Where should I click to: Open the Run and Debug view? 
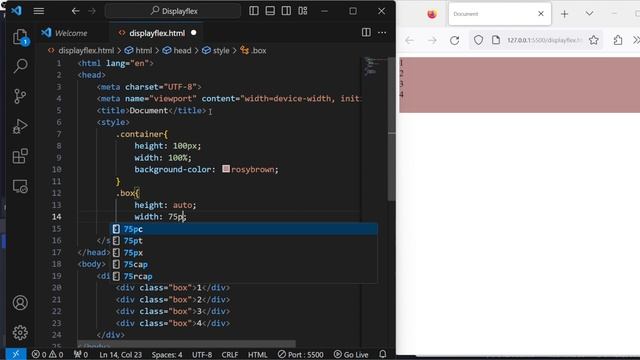click(20, 126)
